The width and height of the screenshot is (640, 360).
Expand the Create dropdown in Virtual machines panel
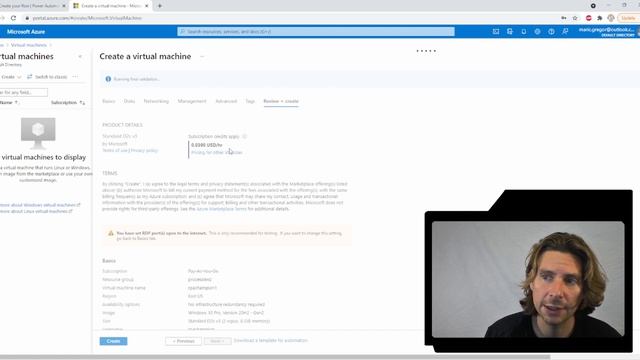click(11, 77)
